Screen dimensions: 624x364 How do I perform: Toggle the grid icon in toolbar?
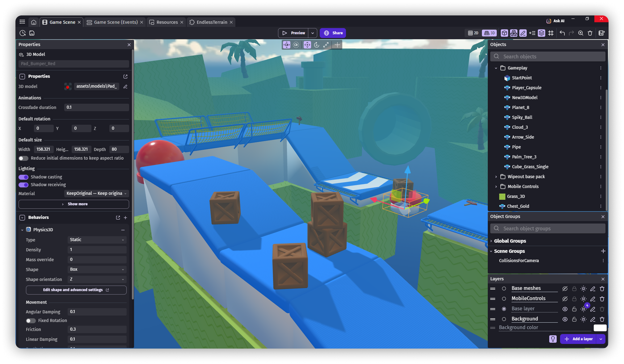point(551,33)
